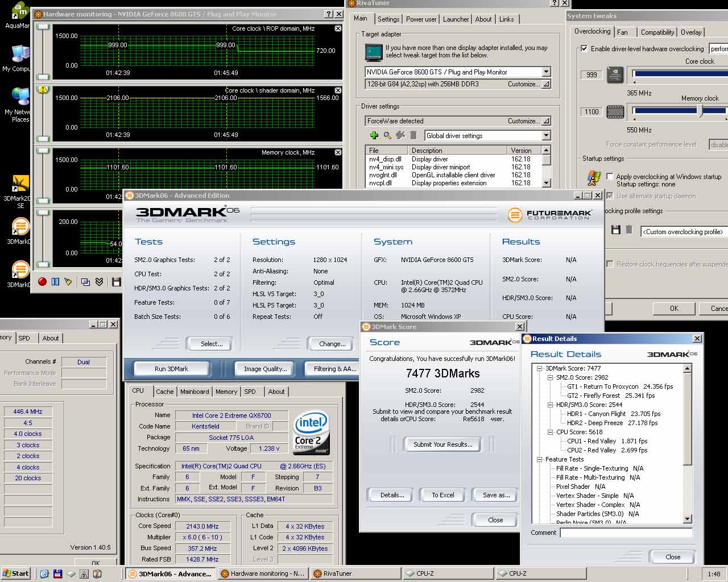Click the Save as... button in 3DMark Score
The height and width of the screenshot is (582, 728).
pos(496,495)
